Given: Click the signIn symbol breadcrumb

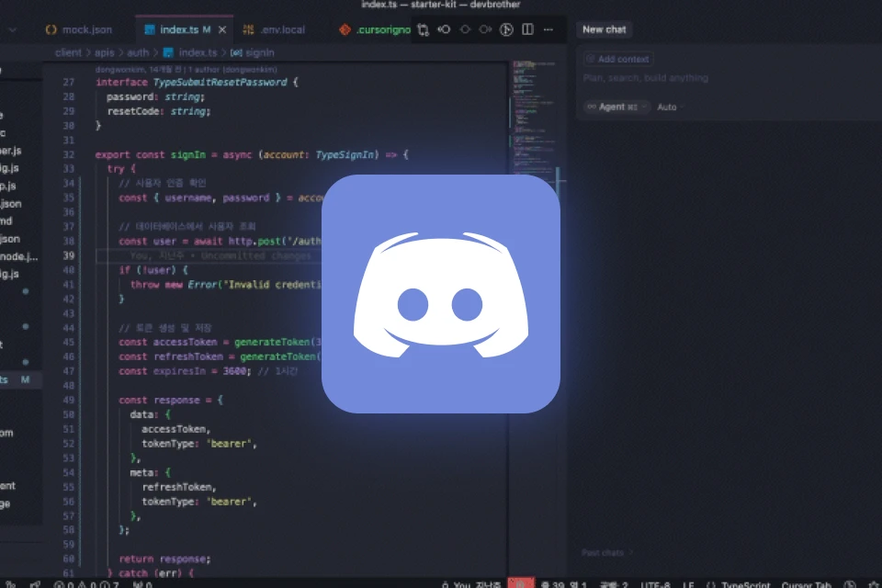Looking at the screenshot, I should pyautogui.click(x=253, y=52).
